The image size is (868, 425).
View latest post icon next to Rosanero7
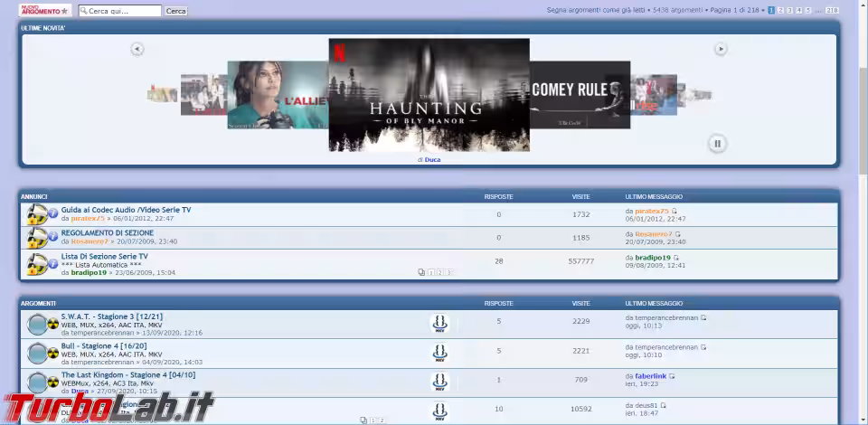tap(678, 234)
